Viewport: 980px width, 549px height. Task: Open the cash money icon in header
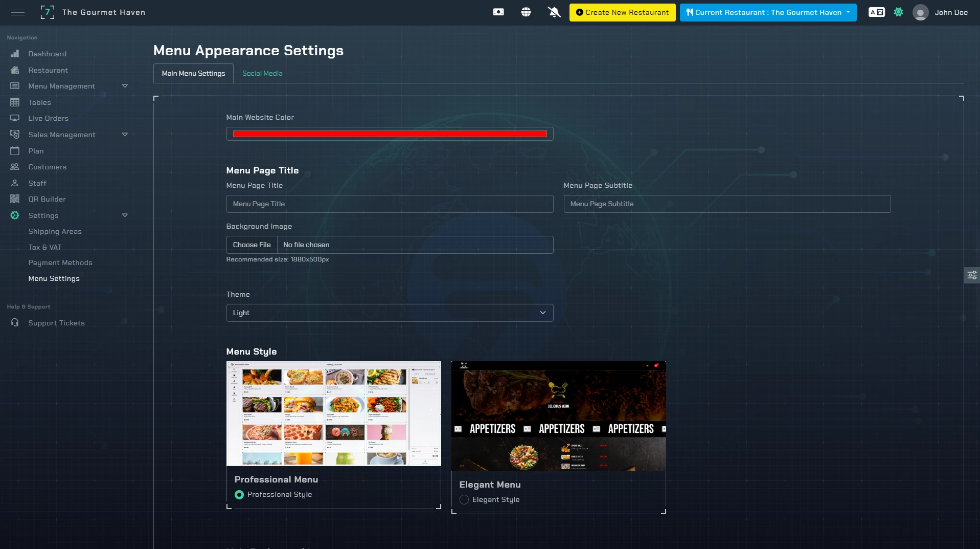(x=498, y=12)
